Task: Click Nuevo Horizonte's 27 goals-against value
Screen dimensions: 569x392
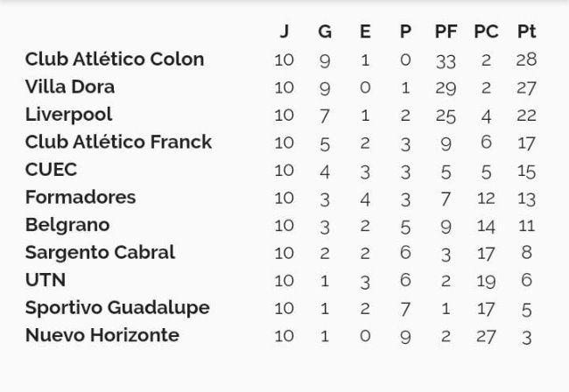Action: click(486, 336)
